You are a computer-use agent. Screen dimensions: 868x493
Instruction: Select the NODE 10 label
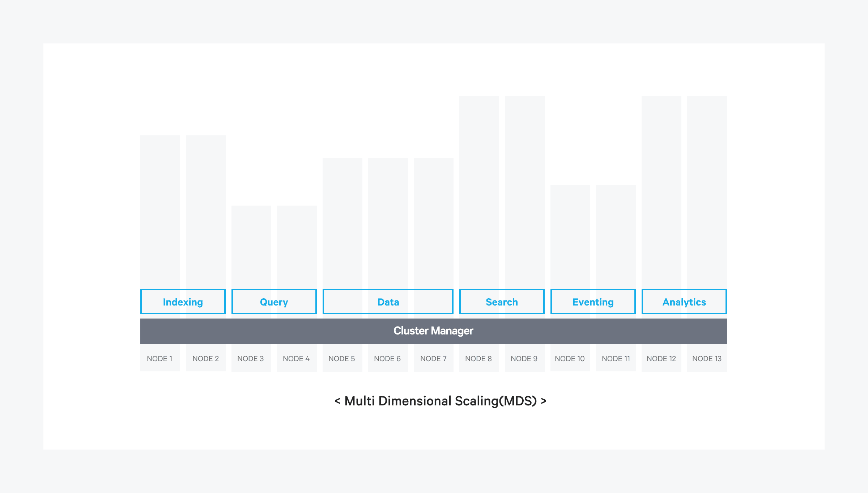(570, 359)
